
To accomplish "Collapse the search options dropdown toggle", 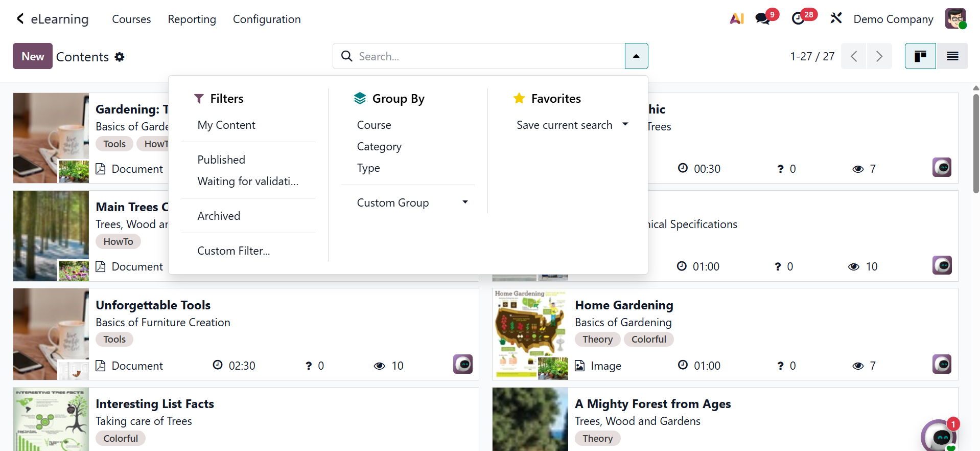I will [x=636, y=56].
